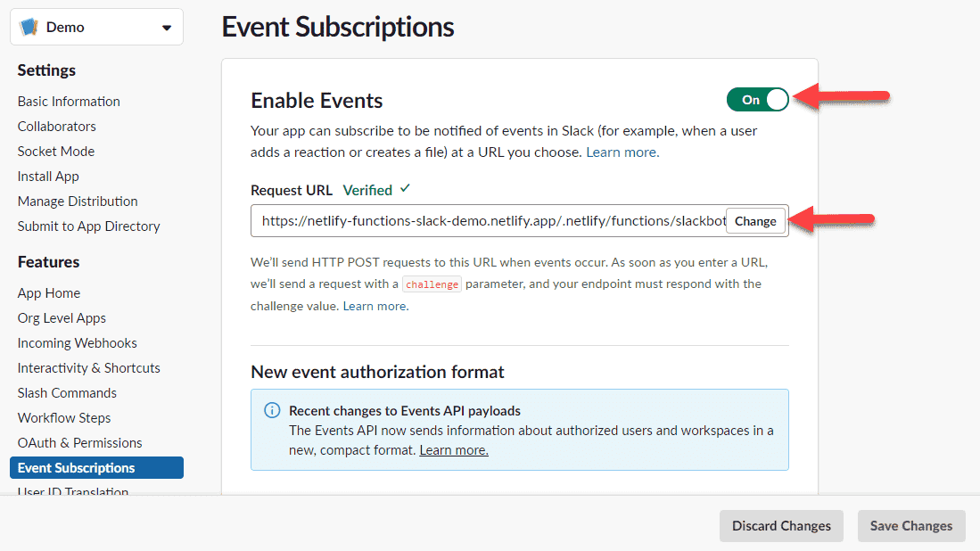
Task: Click the Settings section header
Action: click(x=47, y=70)
